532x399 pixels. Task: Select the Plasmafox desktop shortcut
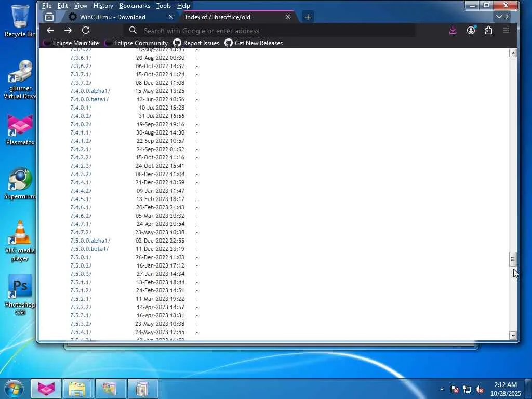pos(20,130)
